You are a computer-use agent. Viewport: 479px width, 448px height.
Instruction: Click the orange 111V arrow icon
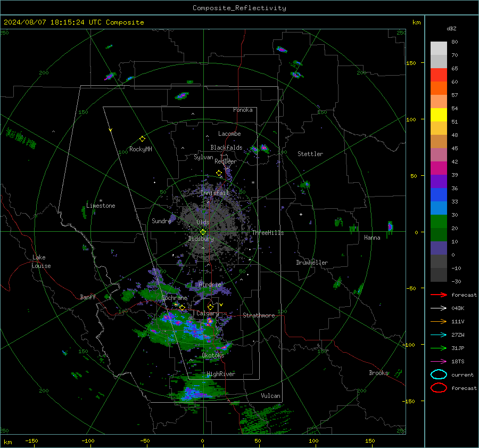click(439, 321)
